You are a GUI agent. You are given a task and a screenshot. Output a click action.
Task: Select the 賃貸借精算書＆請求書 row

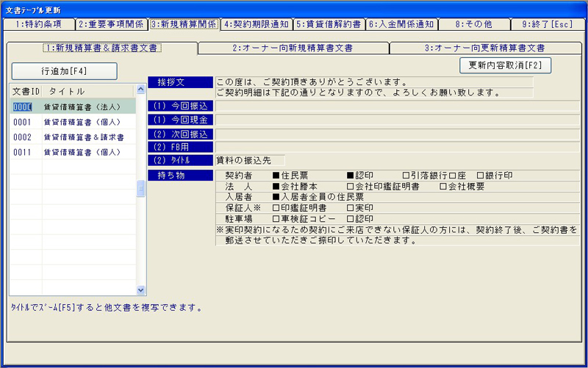pos(72,137)
